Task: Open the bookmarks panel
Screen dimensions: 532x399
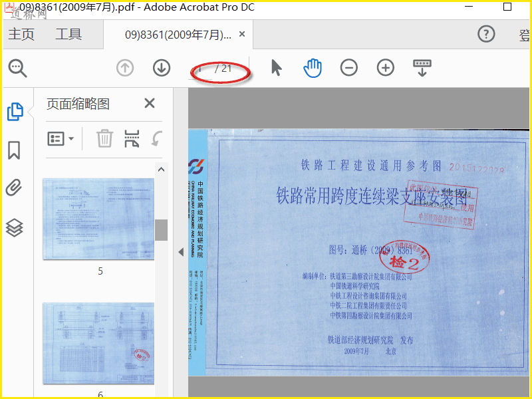Action: (x=14, y=150)
